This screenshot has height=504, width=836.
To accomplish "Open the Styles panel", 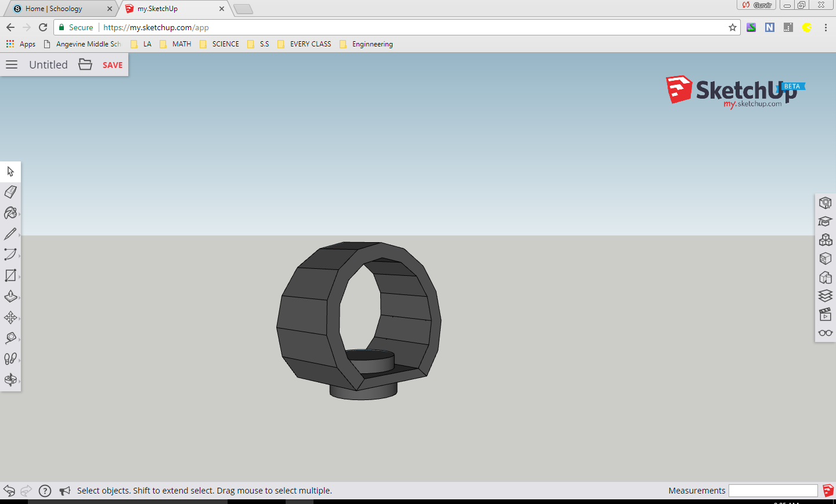I will coord(825,277).
